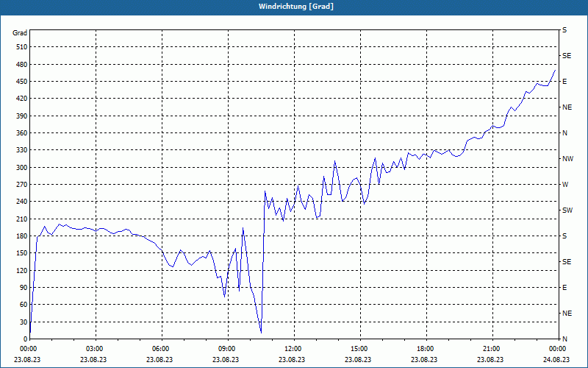Click the 23.08.23 date under 06:00
The image size is (588, 368).
coord(159,359)
